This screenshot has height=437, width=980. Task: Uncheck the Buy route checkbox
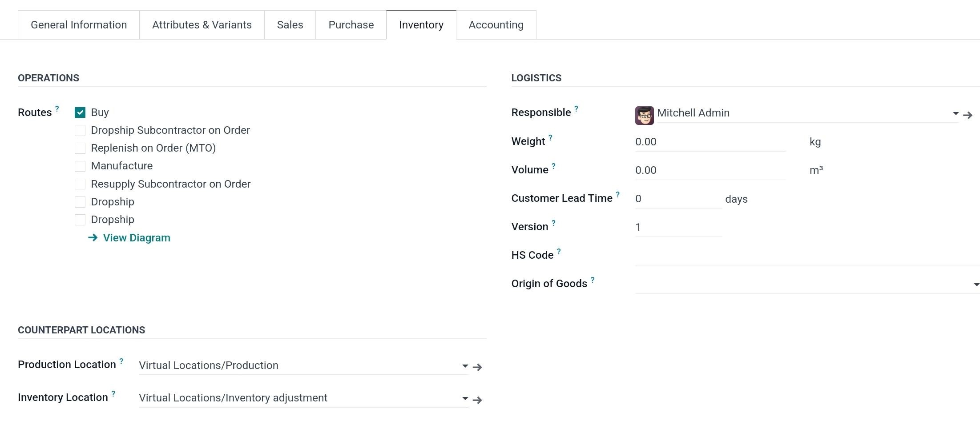point(80,112)
